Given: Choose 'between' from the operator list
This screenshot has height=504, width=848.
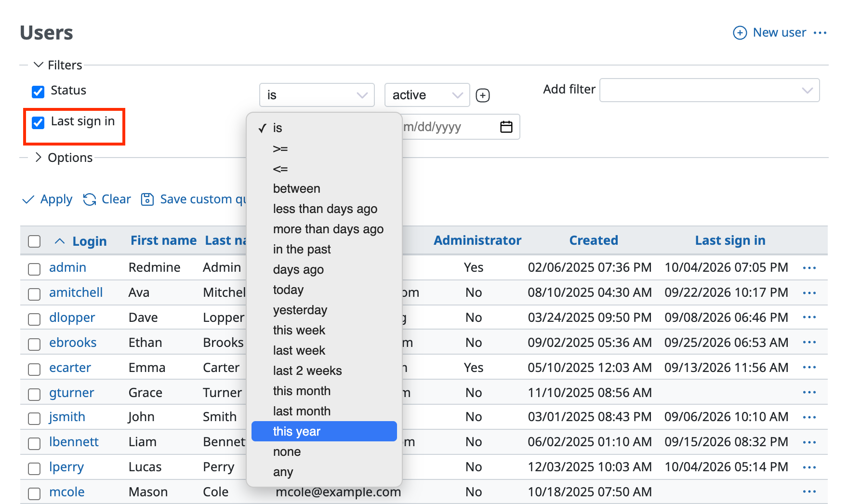Looking at the screenshot, I should tap(324, 188).
